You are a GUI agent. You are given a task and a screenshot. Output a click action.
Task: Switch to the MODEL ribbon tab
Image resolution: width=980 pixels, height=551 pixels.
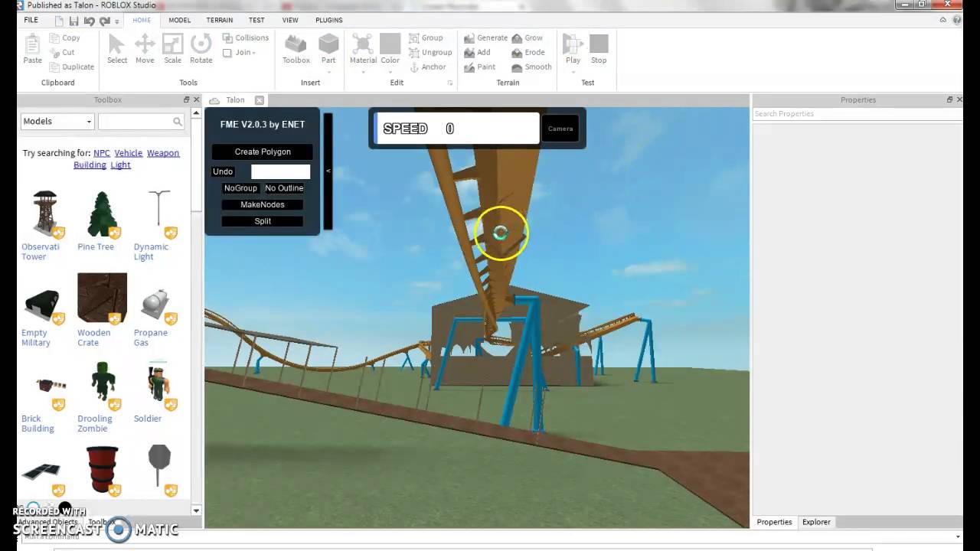(179, 20)
